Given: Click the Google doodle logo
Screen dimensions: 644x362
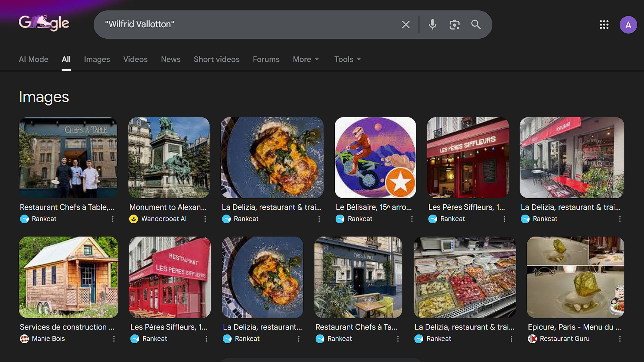Looking at the screenshot, I should [44, 23].
